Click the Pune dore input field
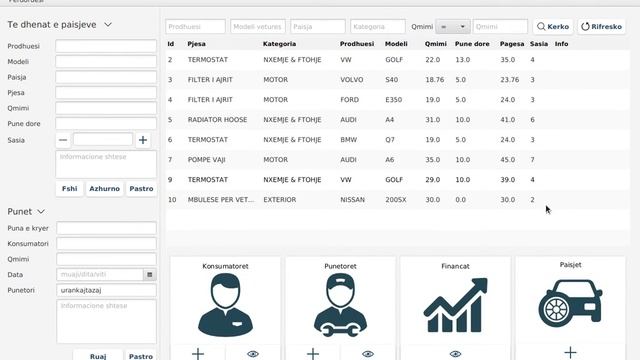This screenshot has height=360, width=640. tap(106, 124)
